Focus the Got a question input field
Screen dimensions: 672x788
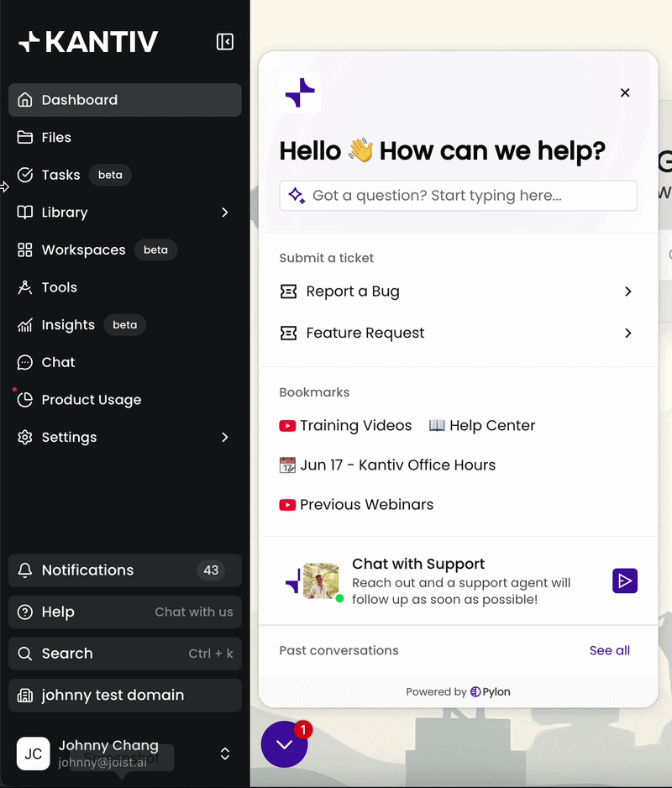459,196
